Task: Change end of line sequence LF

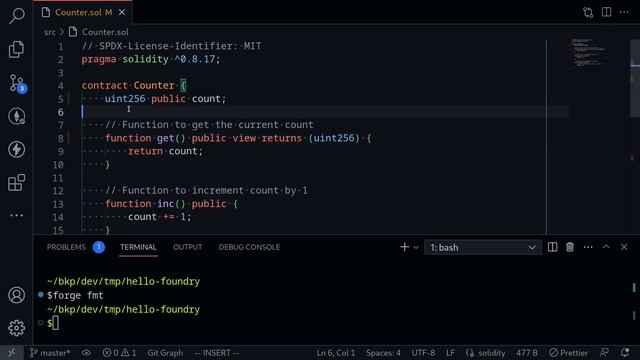Action: click(451, 353)
